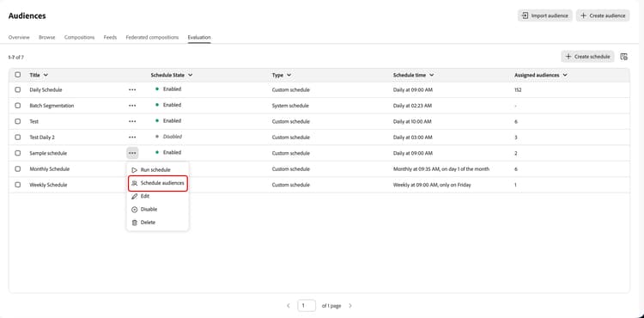Choose Edit from the context menu
The width and height of the screenshot is (644, 318).
(x=158, y=197)
